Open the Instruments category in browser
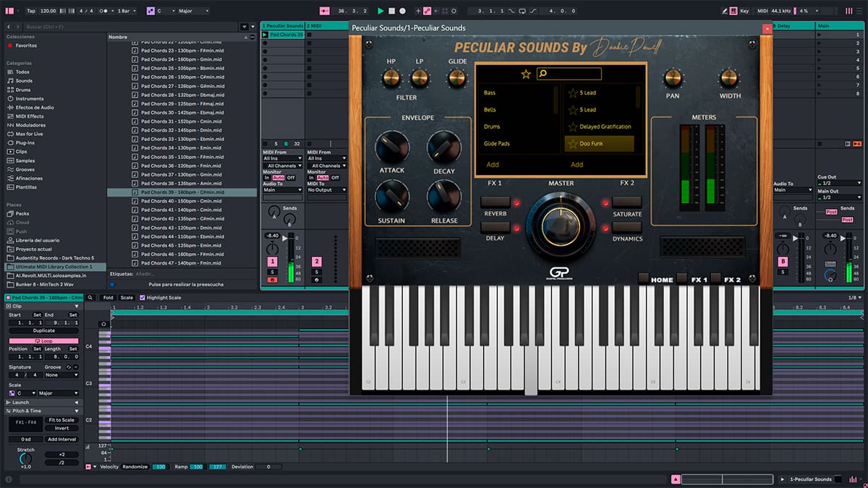868x488 pixels. click(29, 98)
